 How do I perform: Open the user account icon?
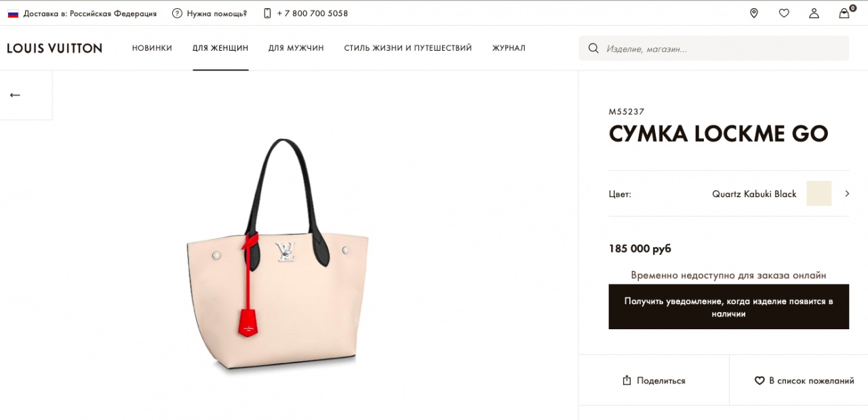pyautogui.click(x=814, y=13)
